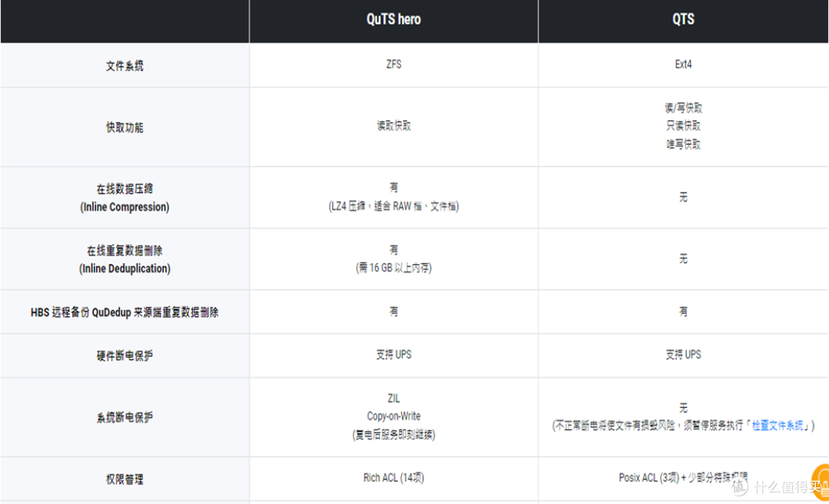Select 有 under QuTS hero in QuDedup row
The image size is (829, 504).
click(x=393, y=311)
